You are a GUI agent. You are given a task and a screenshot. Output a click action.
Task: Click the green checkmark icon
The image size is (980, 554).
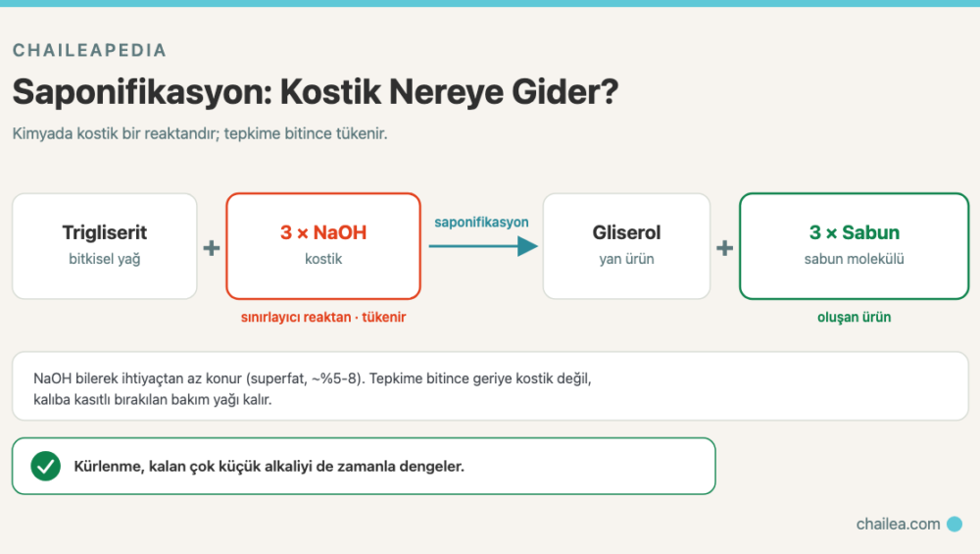tap(46, 466)
